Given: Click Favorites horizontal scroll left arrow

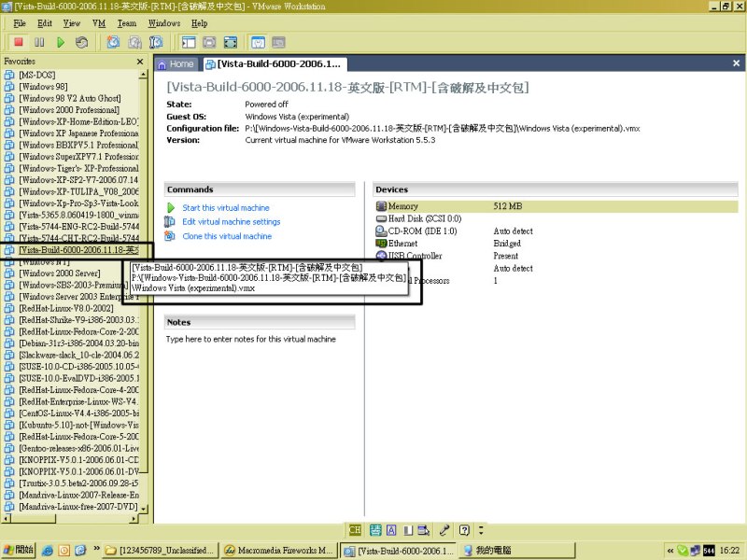Looking at the screenshot, I should tap(7, 518).
